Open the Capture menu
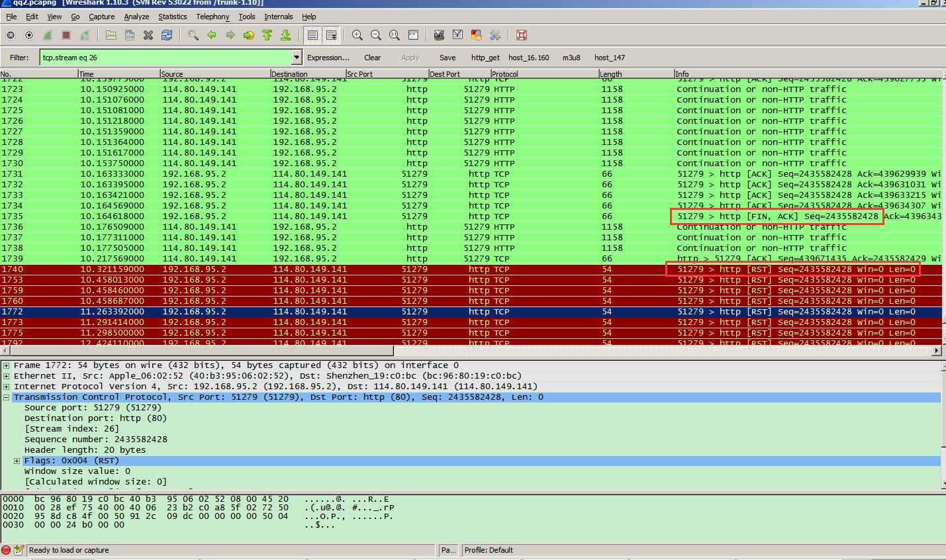This screenshot has width=946, height=560. 102,17
